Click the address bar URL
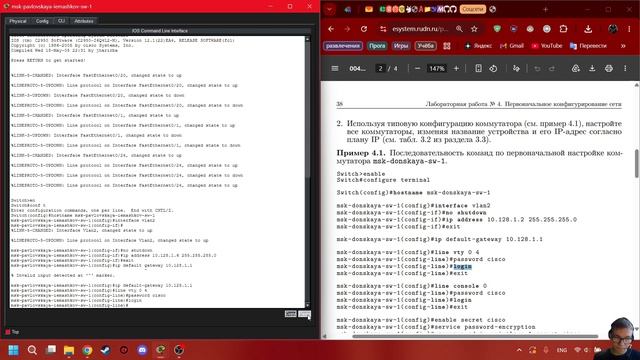This screenshot has width=640, height=360. (x=420, y=29)
